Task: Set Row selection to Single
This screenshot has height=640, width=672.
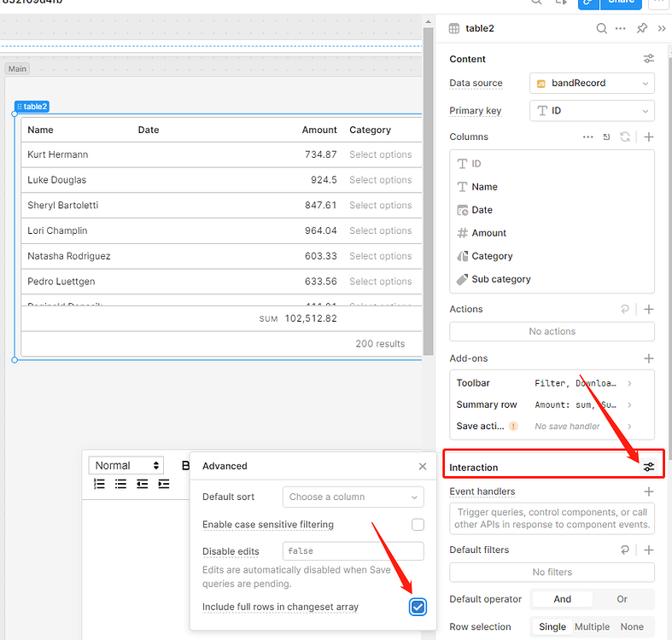Action: 552,626
